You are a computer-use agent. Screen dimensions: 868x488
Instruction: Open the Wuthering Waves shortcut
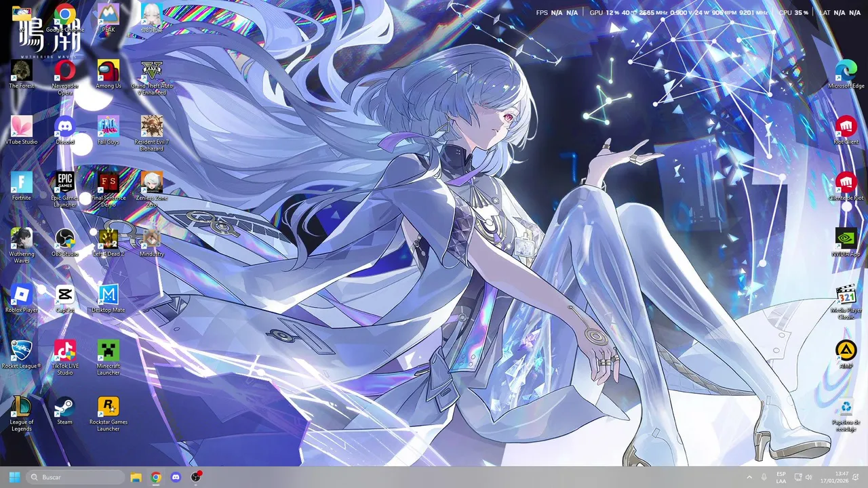(x=22, y=245)
